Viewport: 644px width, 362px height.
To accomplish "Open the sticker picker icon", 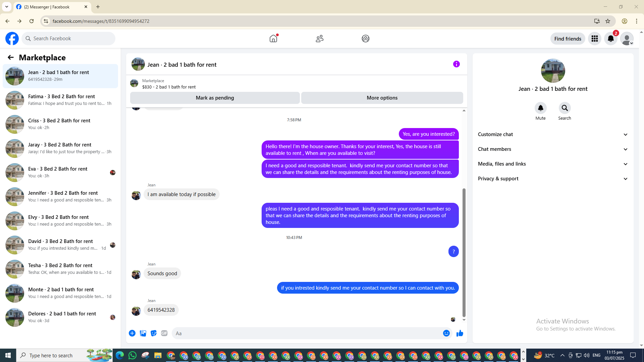I will click(154, 333).
